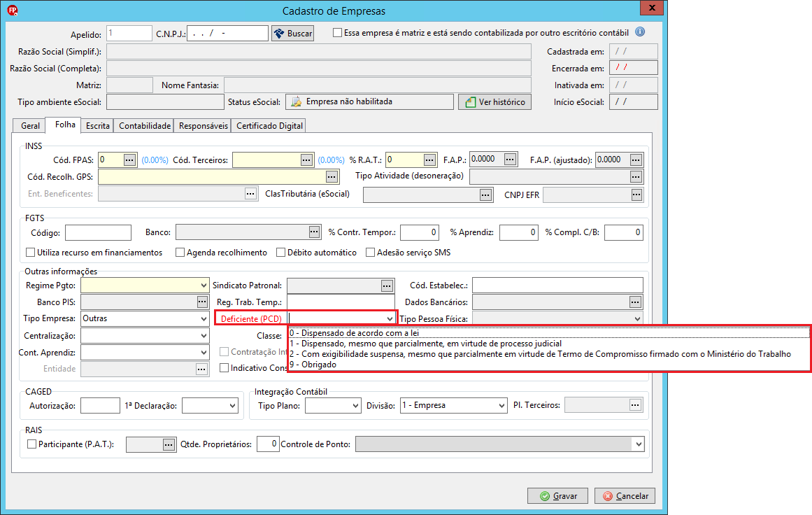The width and height of the screenshot is (812, 515).
Task: Expand the Controle de Ponto dropdown
Action: (x=639, y=444)
